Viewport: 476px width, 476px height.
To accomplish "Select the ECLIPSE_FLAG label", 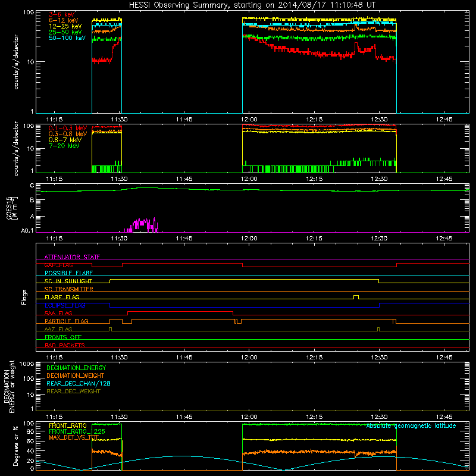I will 65,305.
